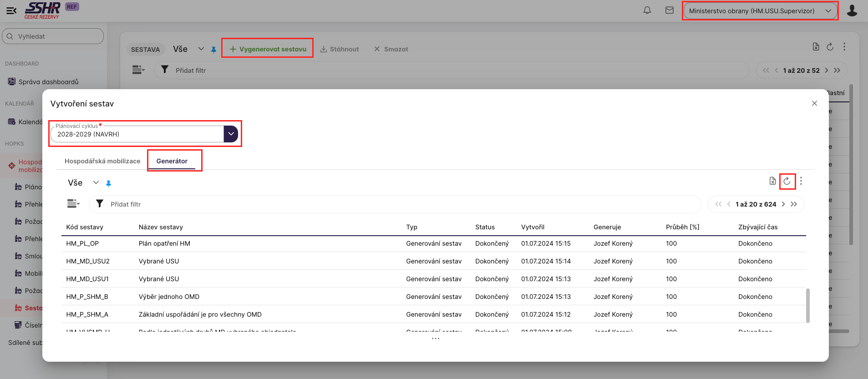Click the refresh icon in the dialog
868x379 pixels.
(x=787, y=181)
